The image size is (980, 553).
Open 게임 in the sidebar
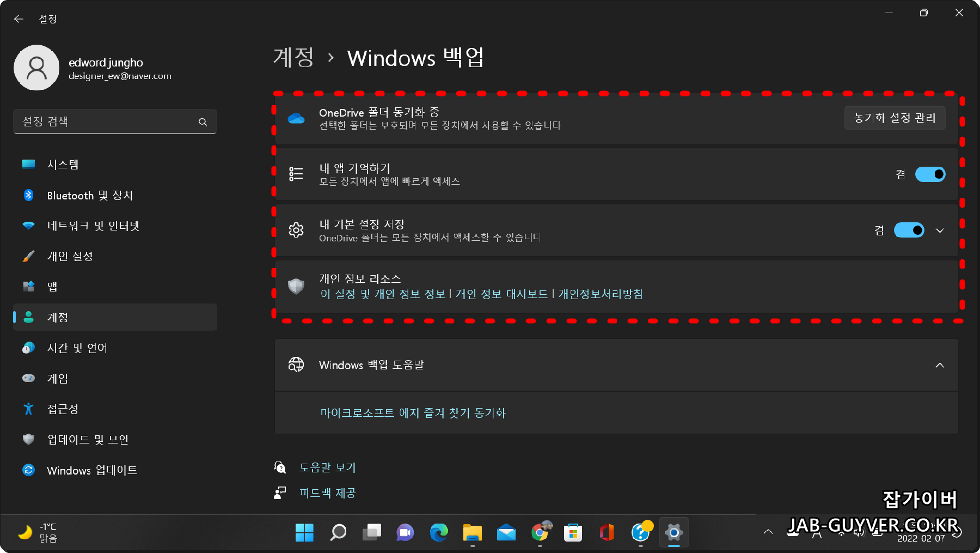click(x=115, y=378)
